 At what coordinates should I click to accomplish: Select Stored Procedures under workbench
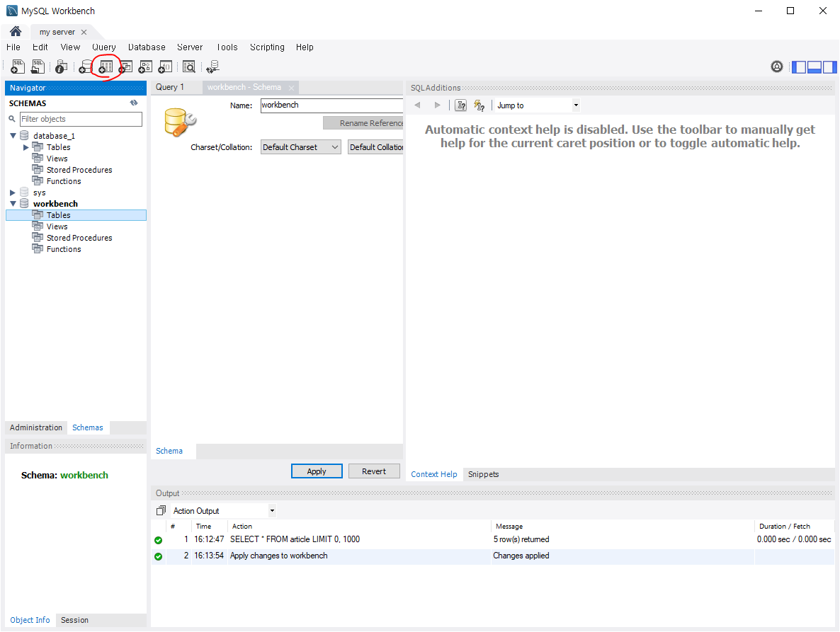click(x=79, y=238)
